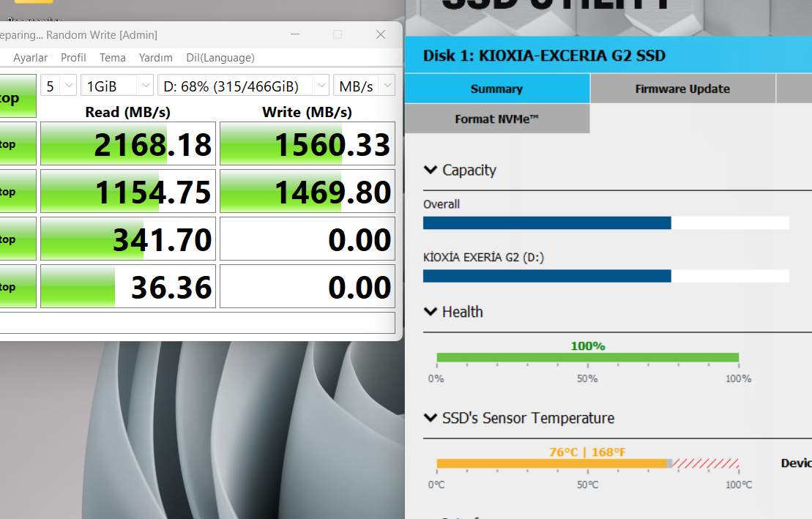Close the CrystalDiskMark window

click(381, 34)
